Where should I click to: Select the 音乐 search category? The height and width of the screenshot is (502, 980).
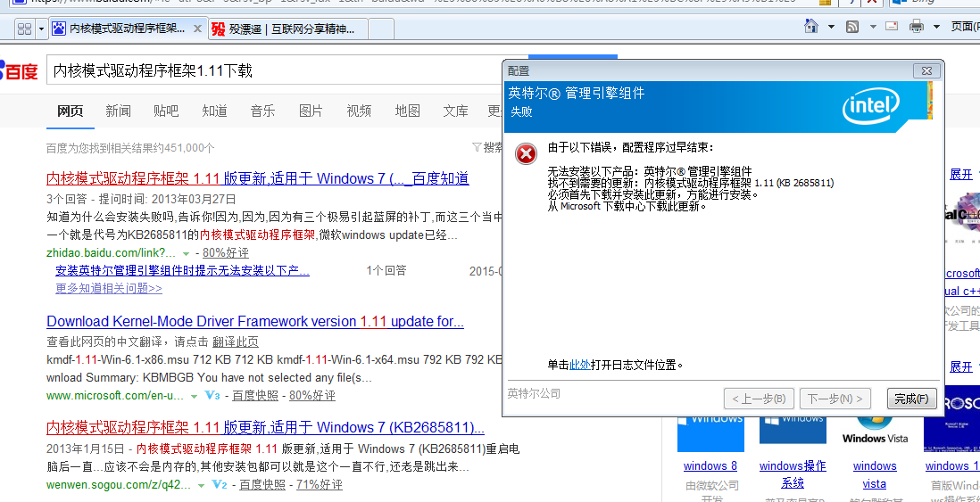pyautogui.click(x=262, y=111)
